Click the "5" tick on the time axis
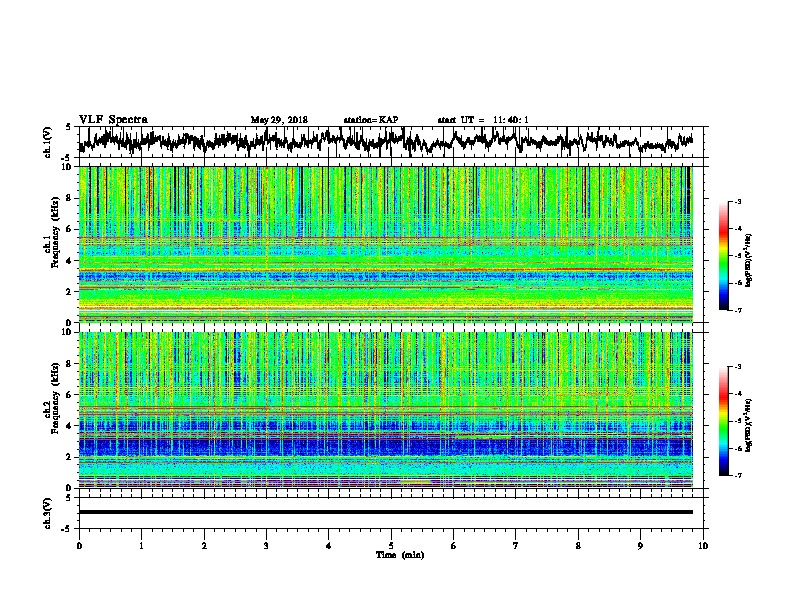Image resolution: width=792 pixels, height=612 pixels. point(391,546)
